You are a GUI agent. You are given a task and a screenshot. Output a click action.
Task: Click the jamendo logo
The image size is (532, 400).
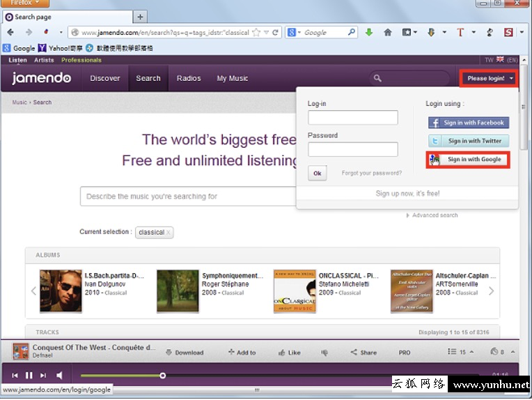[x=41, y=78]
